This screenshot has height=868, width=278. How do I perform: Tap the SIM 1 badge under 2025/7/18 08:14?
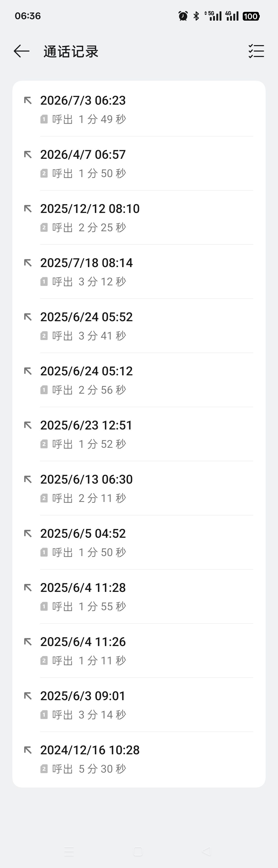click(44, 282)
